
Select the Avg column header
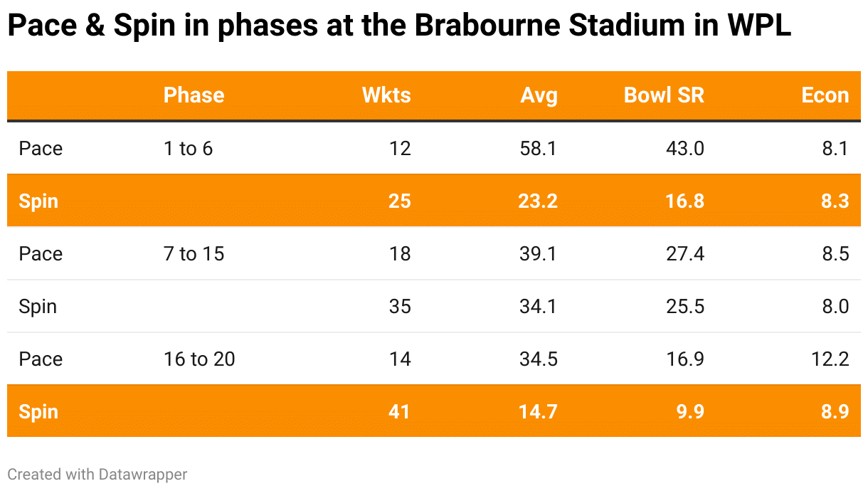(539, 95)
